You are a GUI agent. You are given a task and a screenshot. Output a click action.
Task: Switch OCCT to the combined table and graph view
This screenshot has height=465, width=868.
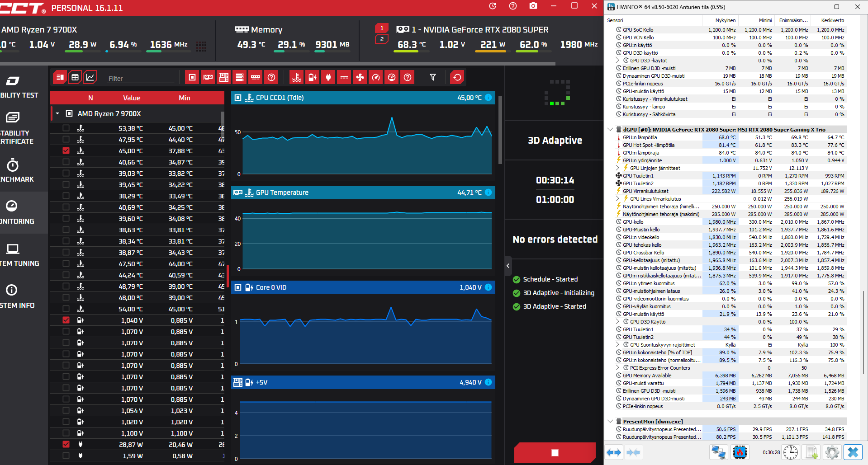click(x=60, y=77)
